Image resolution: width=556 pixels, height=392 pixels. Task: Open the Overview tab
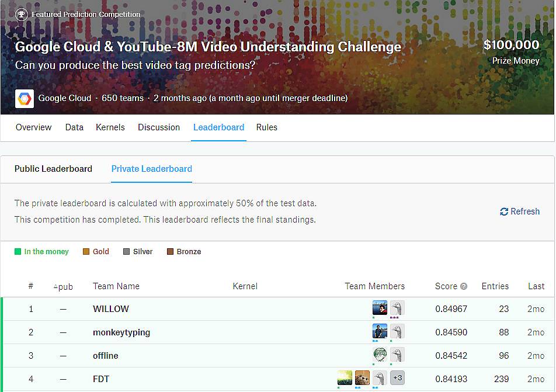point(34,127)
